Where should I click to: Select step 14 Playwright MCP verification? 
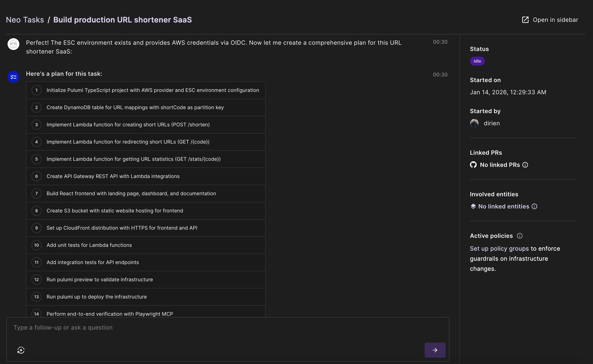pos(146,312)
